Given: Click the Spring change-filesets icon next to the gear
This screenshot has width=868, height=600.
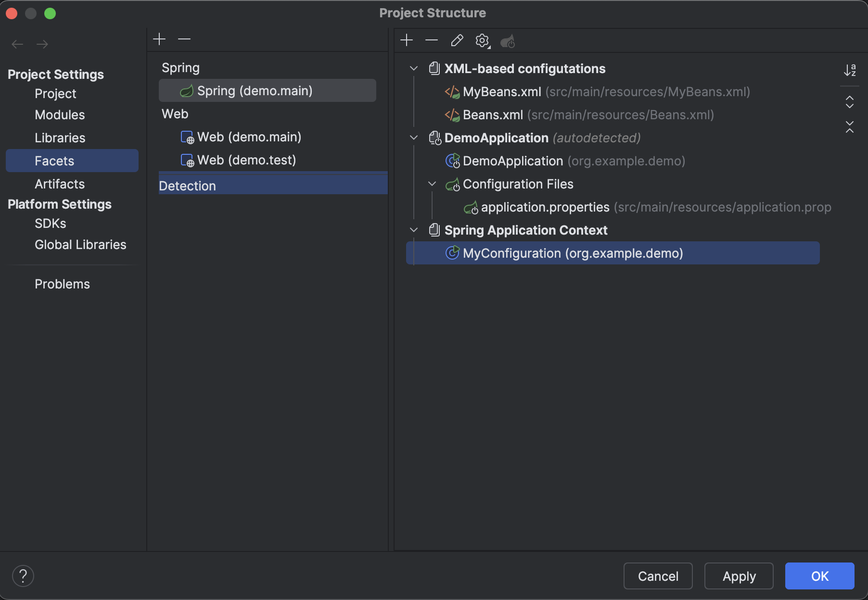Looking at the screenshot, I should point(508,41).
